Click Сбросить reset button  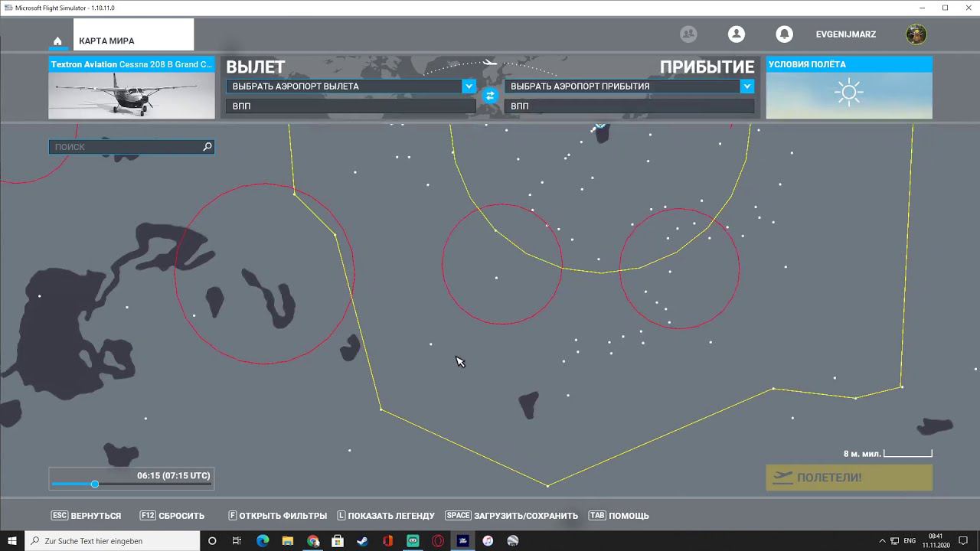pyautogui.click(x=172, y=516)
